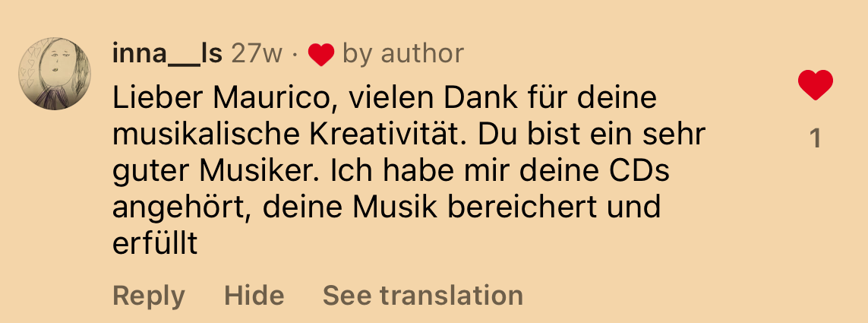The width and height of the screenshot is (868, 323).
Task: Hide this comment
Action: click(254, 295)
